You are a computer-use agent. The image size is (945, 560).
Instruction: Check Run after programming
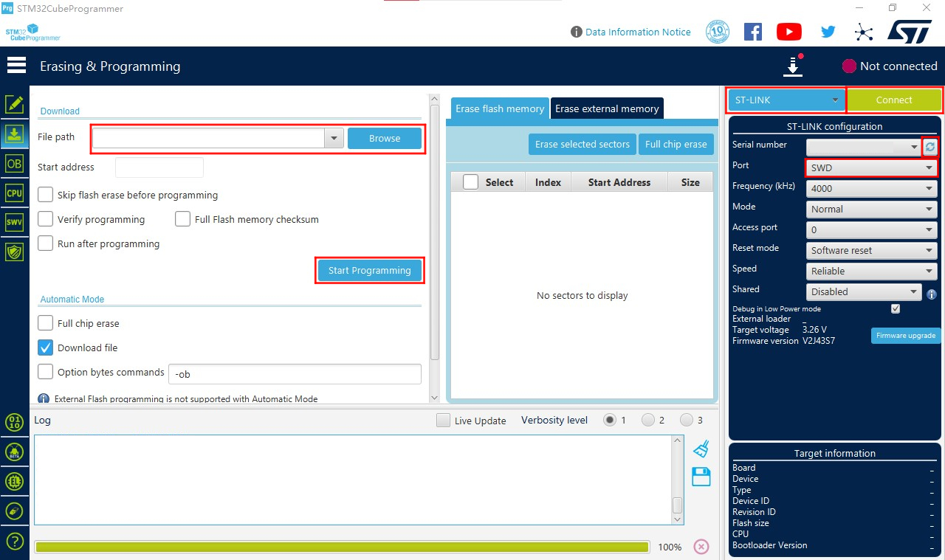coord(45,243)
